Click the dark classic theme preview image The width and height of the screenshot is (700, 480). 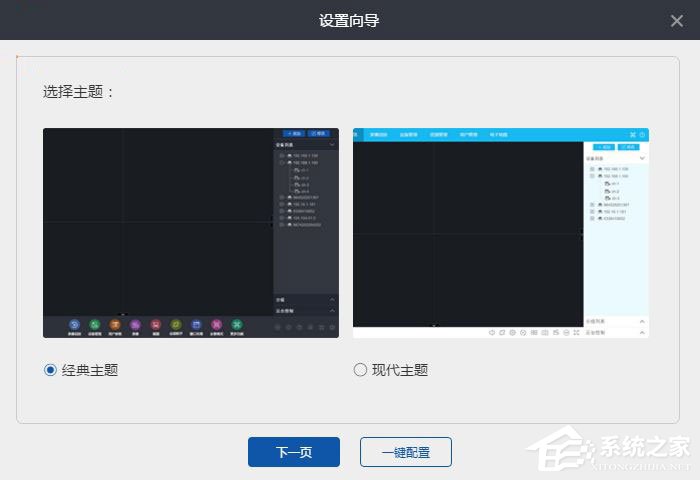coord(158,220)
